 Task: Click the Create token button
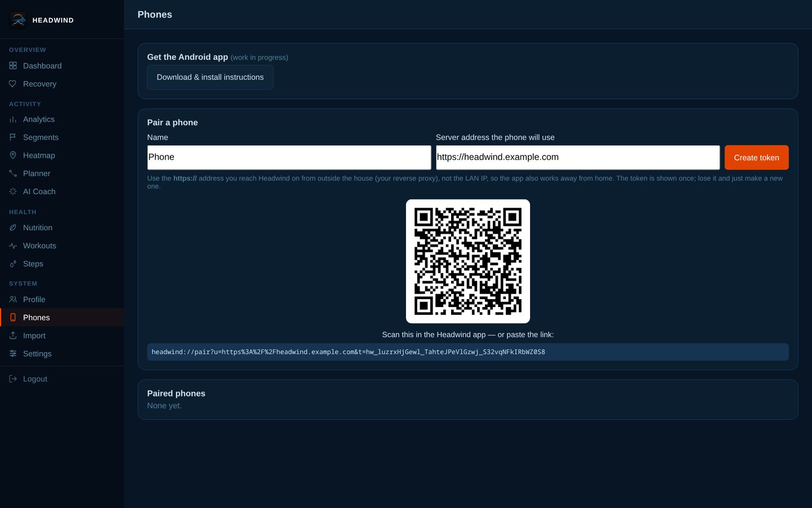pos(756,157)
